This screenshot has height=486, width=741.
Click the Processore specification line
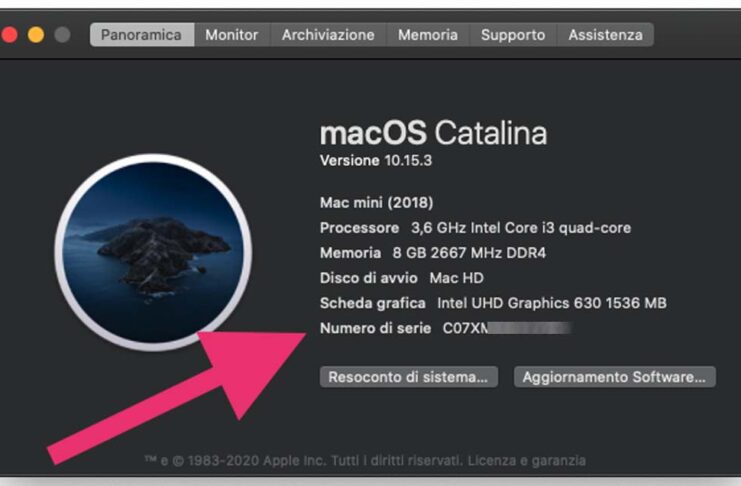(x=475, y=228)
